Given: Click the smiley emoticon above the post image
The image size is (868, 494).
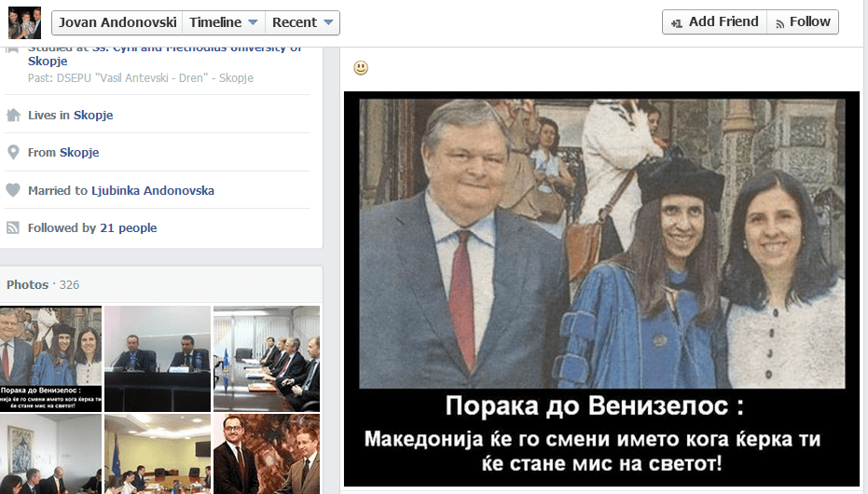Looking at the screenshot, I should [x=361, y=68].
